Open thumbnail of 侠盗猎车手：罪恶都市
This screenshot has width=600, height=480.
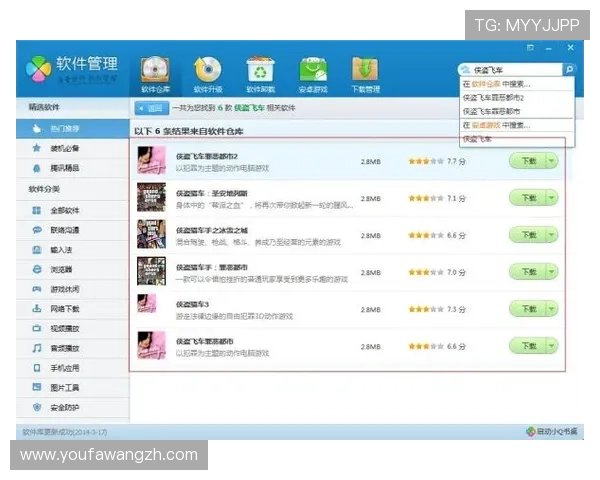click(152, 271)
